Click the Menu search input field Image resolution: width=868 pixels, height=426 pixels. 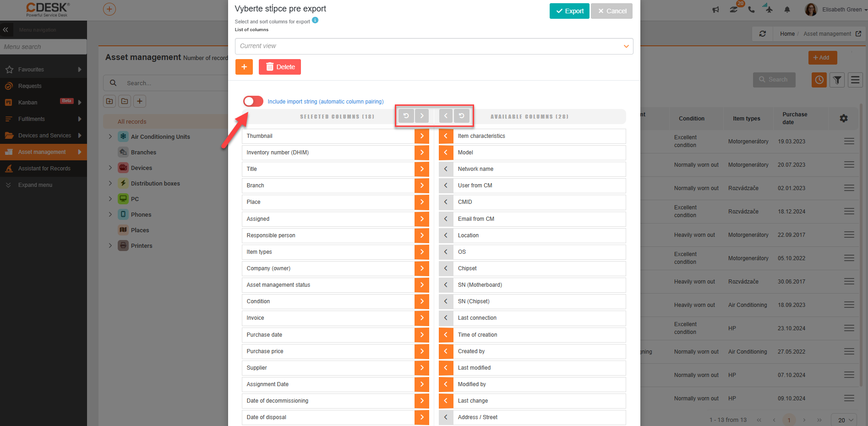44,47
